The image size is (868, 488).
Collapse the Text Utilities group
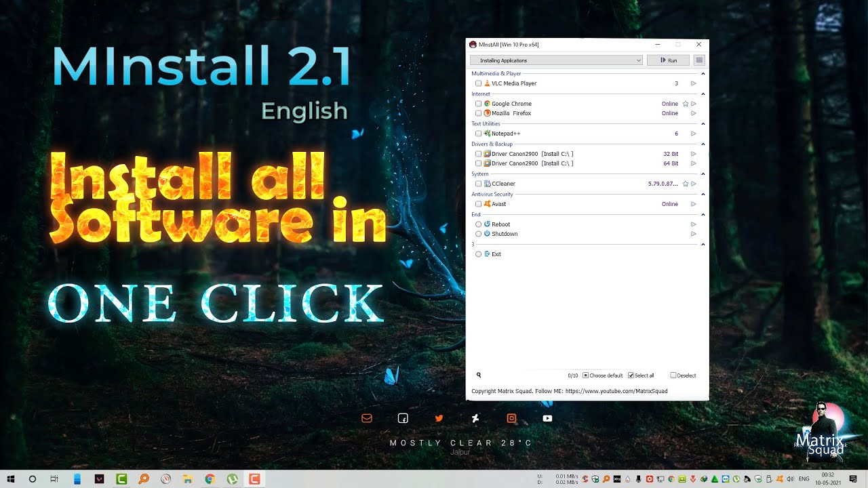[703, 123]
